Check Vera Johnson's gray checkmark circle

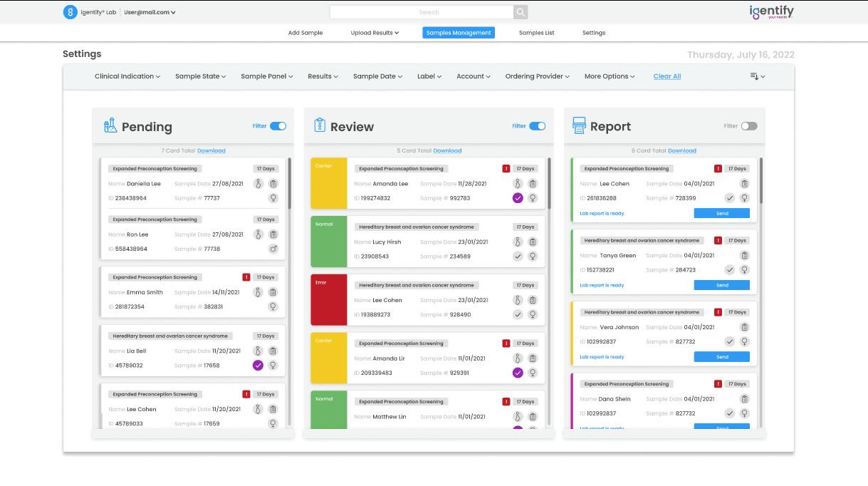[x=730, y=341]
